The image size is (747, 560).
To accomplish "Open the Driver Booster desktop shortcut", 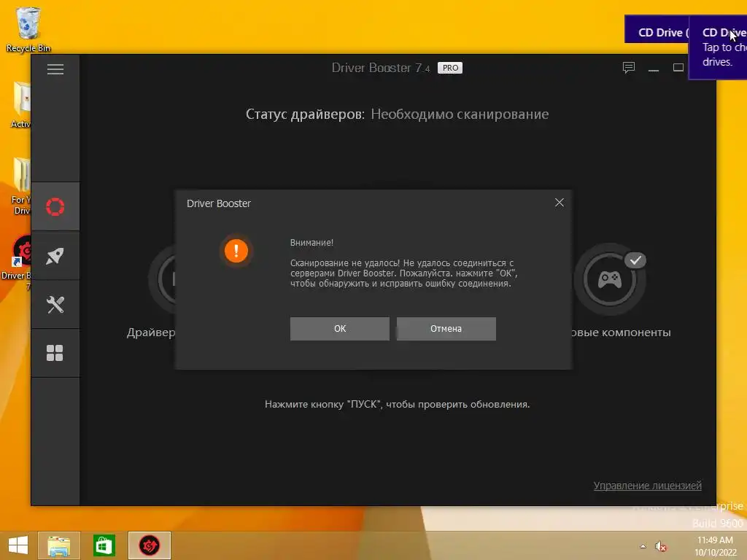I will (x=18, y=261).
